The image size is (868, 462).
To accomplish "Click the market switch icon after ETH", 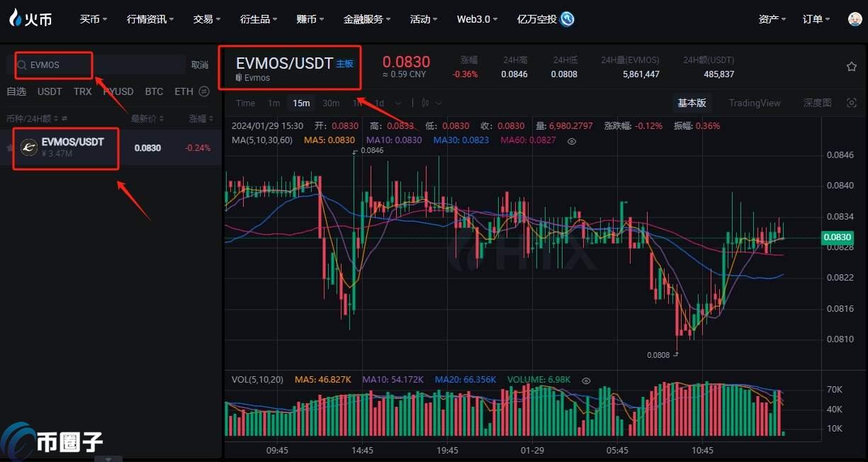I will 204,91.
